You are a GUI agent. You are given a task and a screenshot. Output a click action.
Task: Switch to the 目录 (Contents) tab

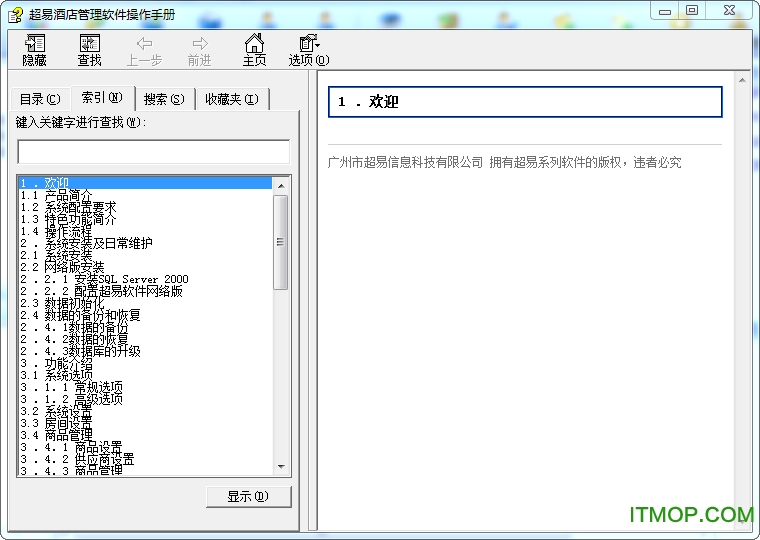[x=40, y=99]
